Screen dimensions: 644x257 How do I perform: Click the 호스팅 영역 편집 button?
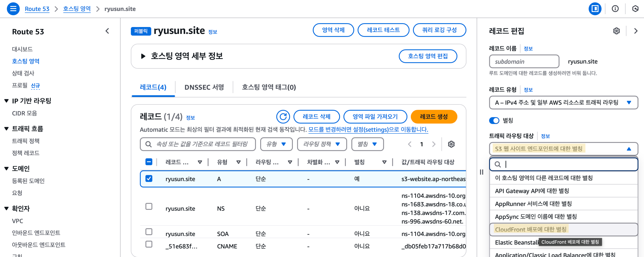(428, 56)
